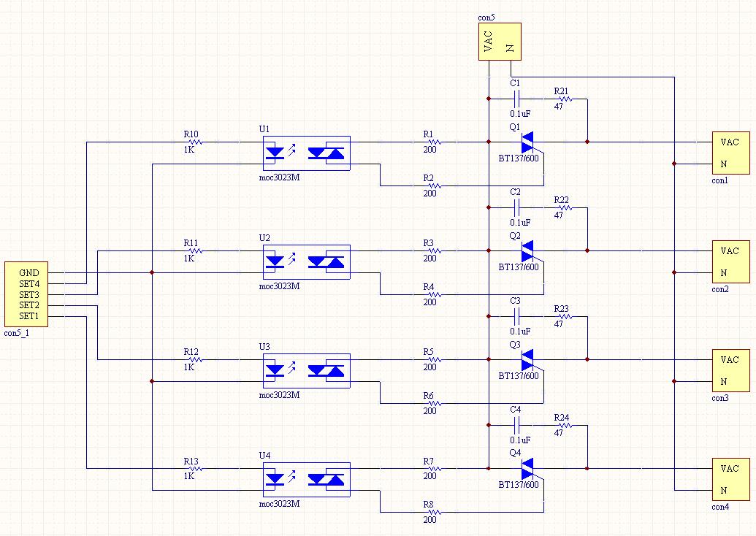Image resolution: width=756 pixels, height=536 pixels.
Task: Select snubber resistor R21 symbol
Action: (565, 99)
